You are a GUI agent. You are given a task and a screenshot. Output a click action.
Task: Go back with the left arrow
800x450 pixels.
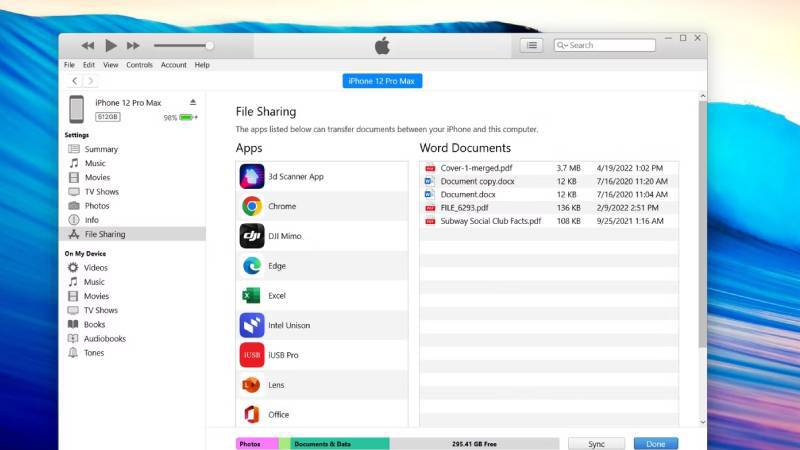[74, 81]
